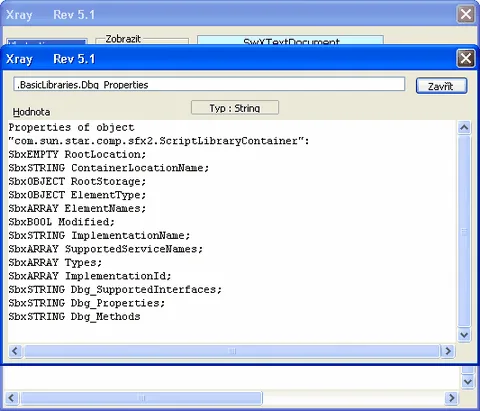Image resolution: width=480 pixels, height=411 pixels.
Task: Click right arrow of the background window scrollbar
Action: click(451, 398)
